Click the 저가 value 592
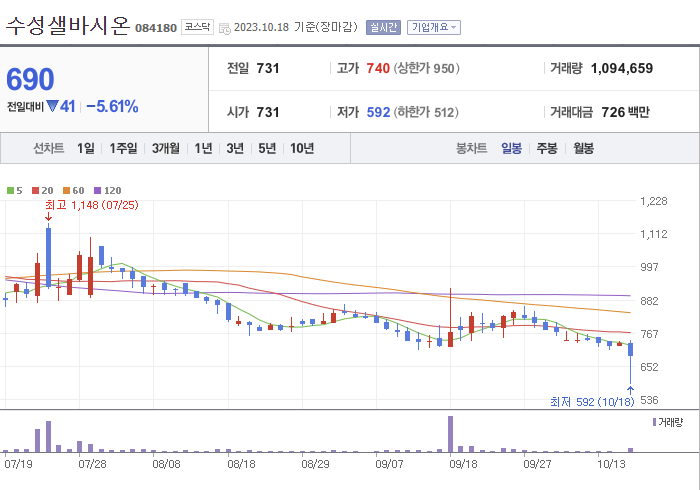The width and height of the screenshot is (700, 490). [x=379, y=112]
